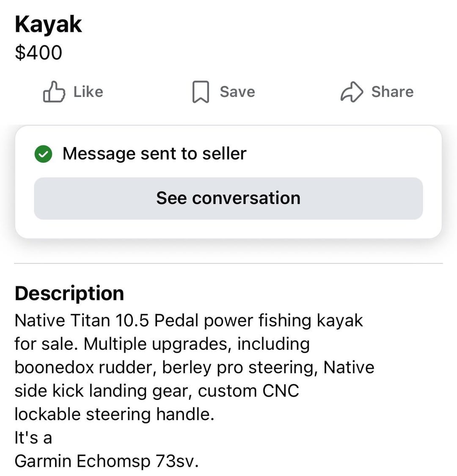Click the Message sent to seller text
Image resolution: width=457 pixels, height=476 pixels.
154,153
